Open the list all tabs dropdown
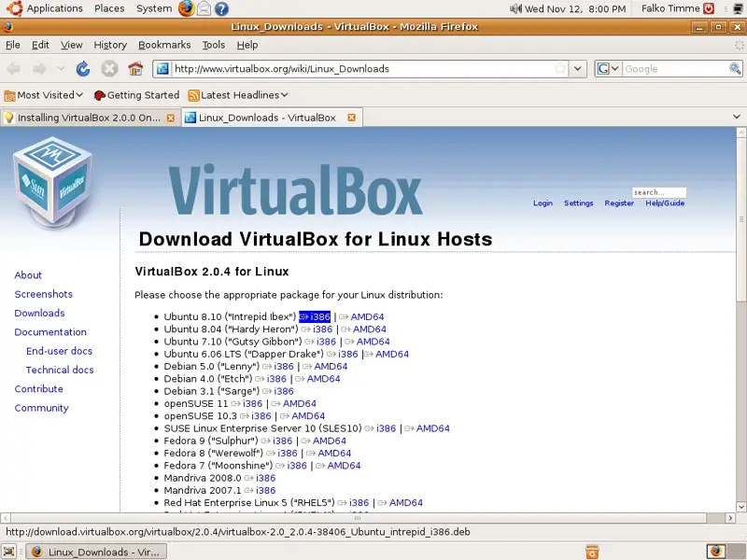This screenshot has height=560, width=747. tap(737, 117)
